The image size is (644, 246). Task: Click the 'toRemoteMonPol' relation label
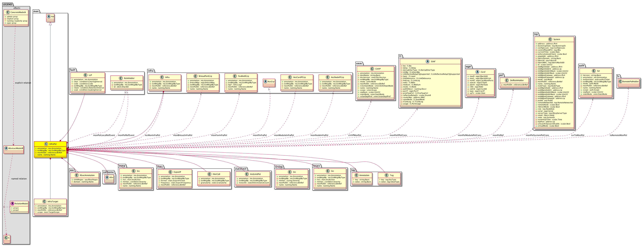618,135
